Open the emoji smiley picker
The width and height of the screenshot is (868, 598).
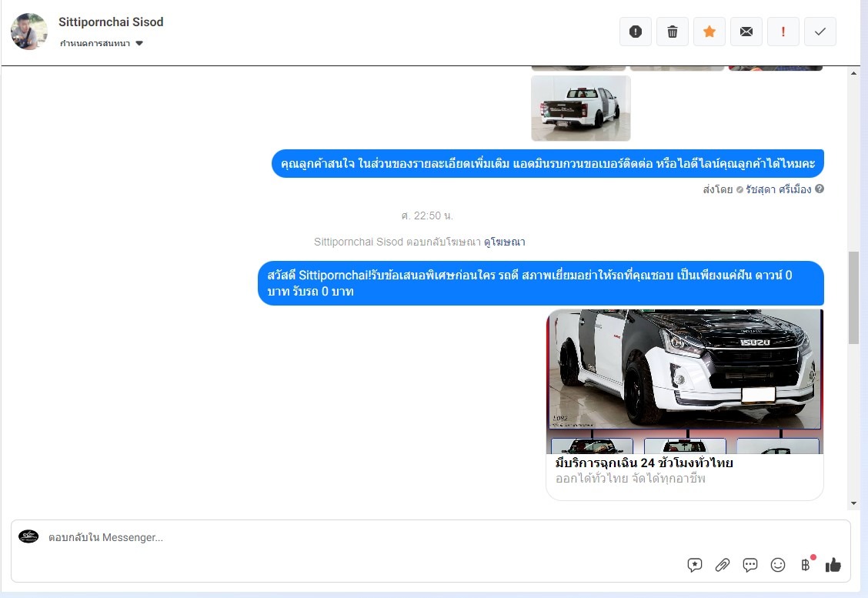click(778, 565)
